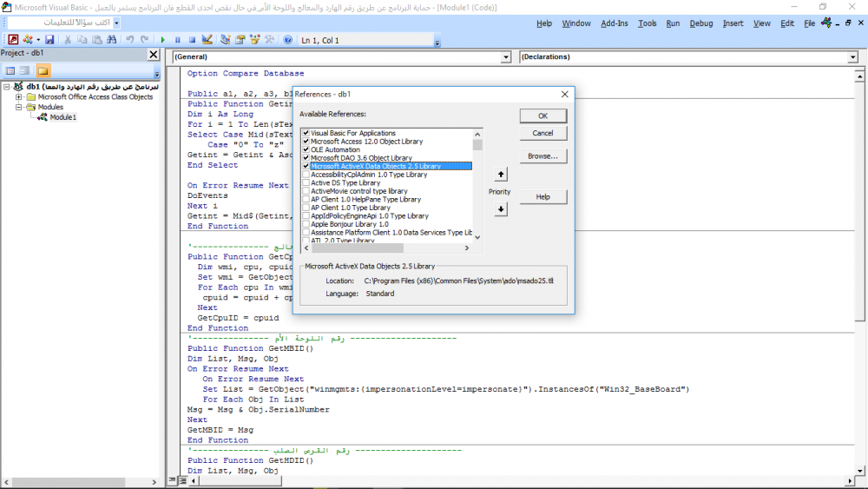Image resolution: width=868 pixels, height=489 pixels.
Task: Open the Add-Ins menu
Action: pos(615,23)
